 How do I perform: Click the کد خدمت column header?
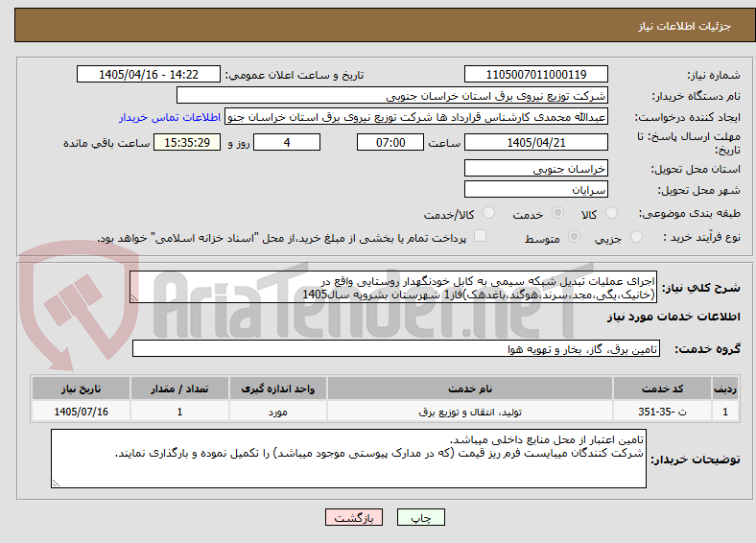tap(663, 389)
